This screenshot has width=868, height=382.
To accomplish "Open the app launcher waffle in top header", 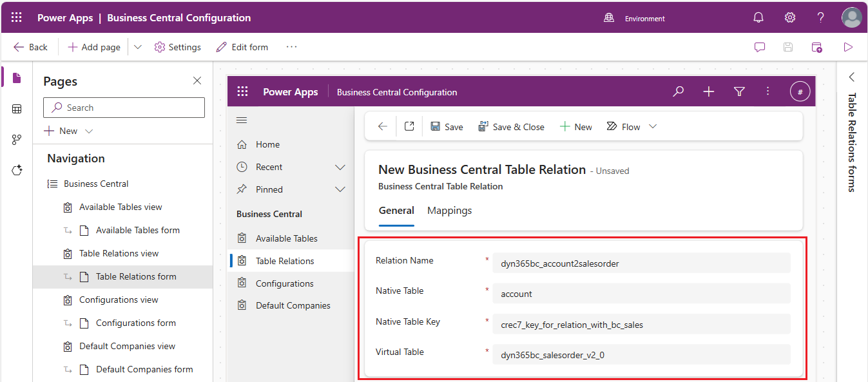I will (17, 17).
